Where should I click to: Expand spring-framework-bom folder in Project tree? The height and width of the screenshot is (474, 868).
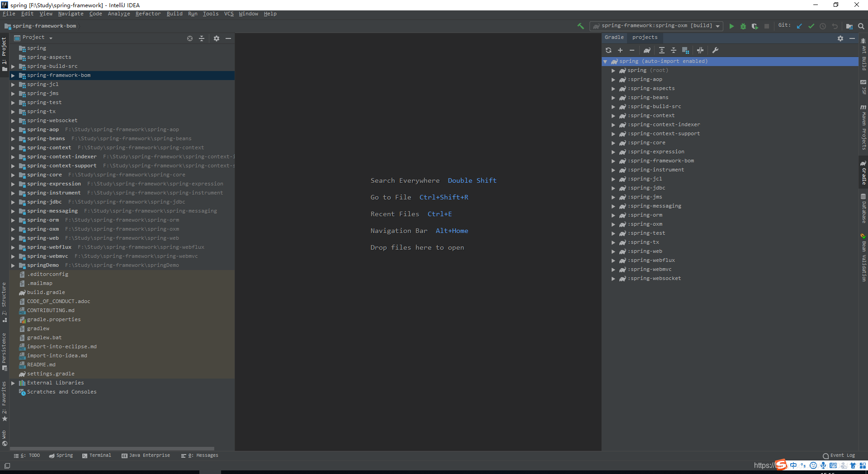coord(13,76)
